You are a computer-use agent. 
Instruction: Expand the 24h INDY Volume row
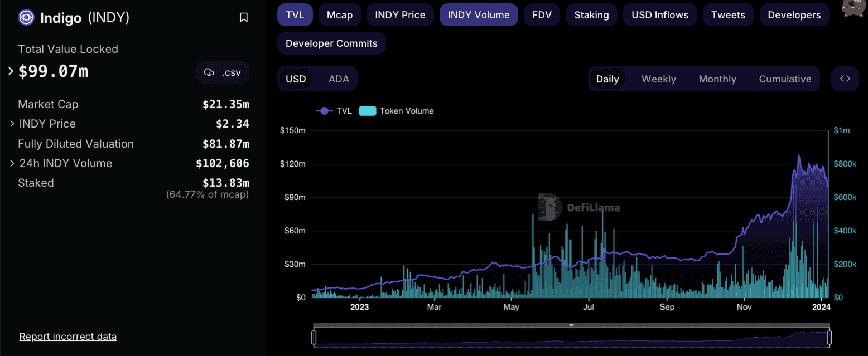coord(12,163)
